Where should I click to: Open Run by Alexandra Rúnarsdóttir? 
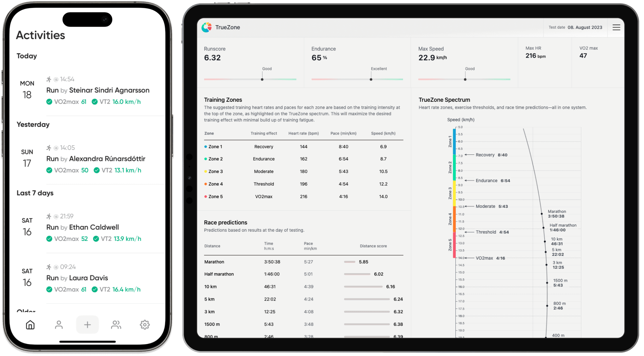[96, 159]
